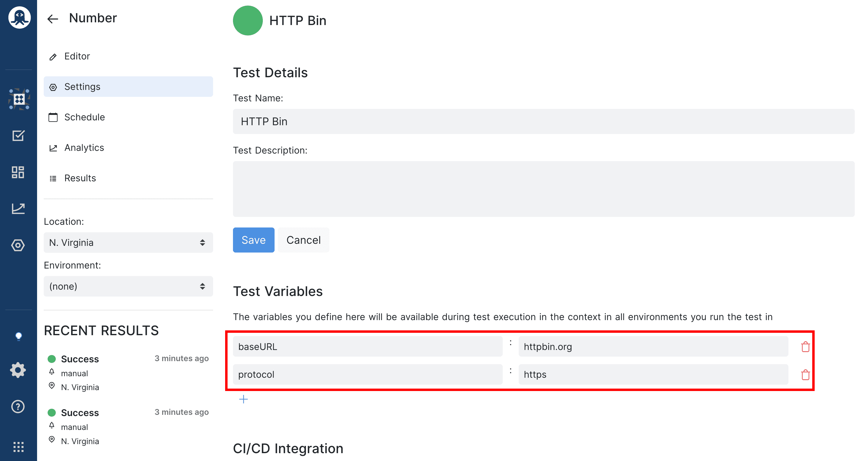868x461 pixels.
Task: Open the Results menu item
Action: click(x=128, y=178)
